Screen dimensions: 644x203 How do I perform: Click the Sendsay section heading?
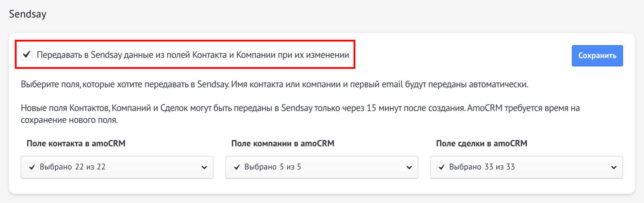(28, 14)
